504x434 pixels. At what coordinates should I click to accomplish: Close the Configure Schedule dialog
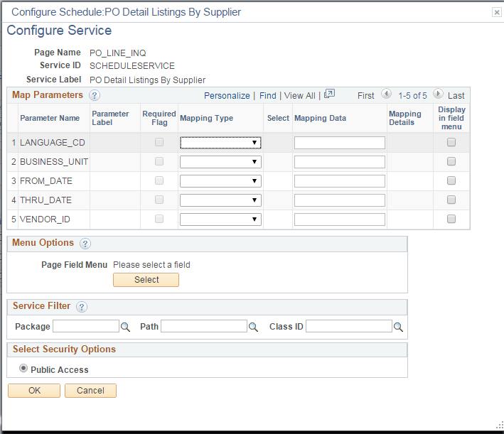[497, 12]
